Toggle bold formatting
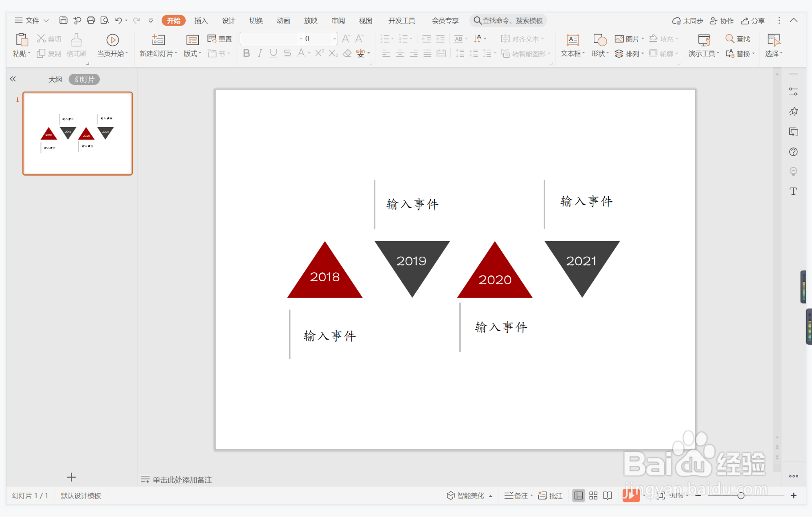The width and height of the screenshot is (812, 517). [x=246, y=53]
